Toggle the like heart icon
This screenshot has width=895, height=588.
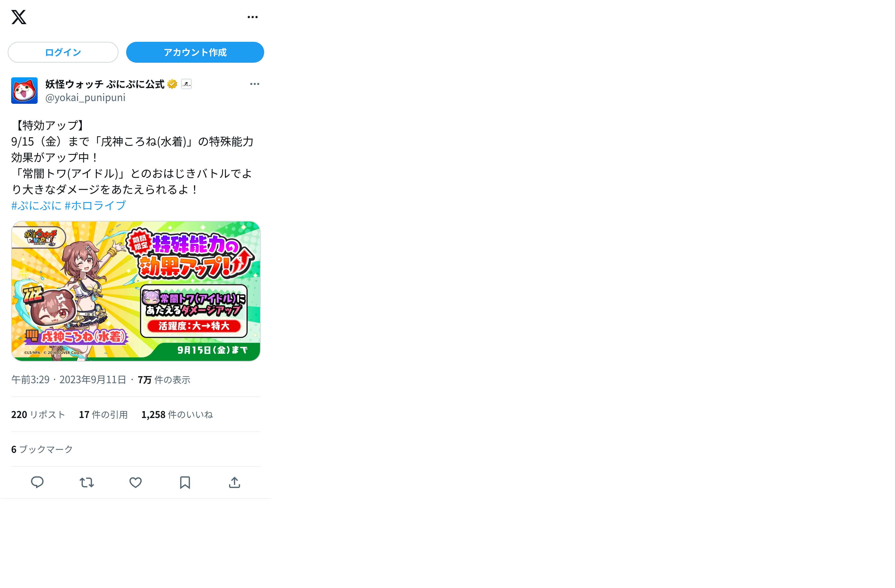tap(135, 482)
